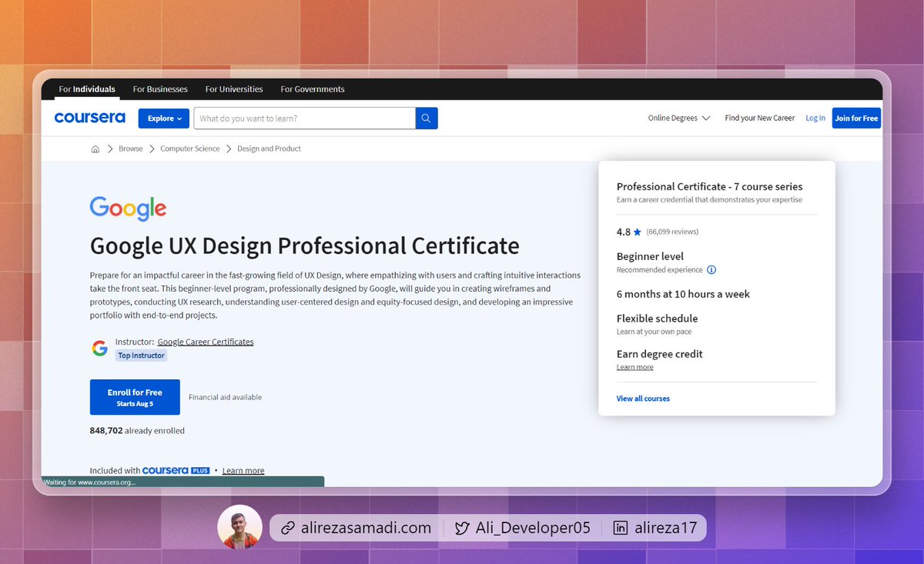Expand the Explore dropdown

click(163, 118)
